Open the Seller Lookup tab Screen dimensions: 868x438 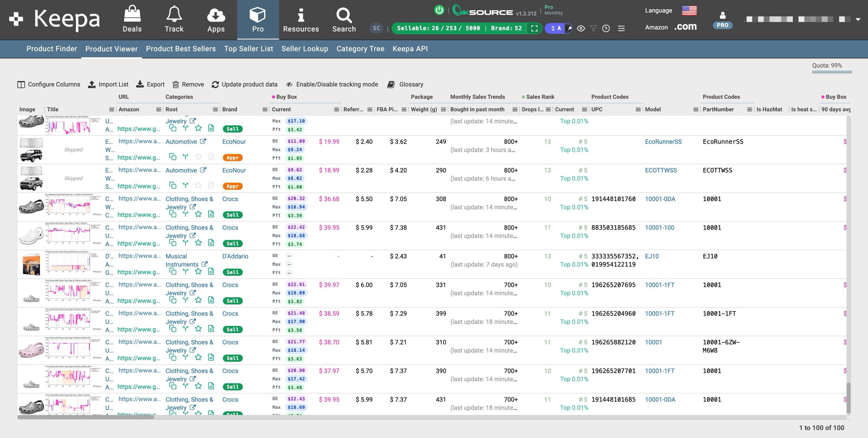pos(305,49)
